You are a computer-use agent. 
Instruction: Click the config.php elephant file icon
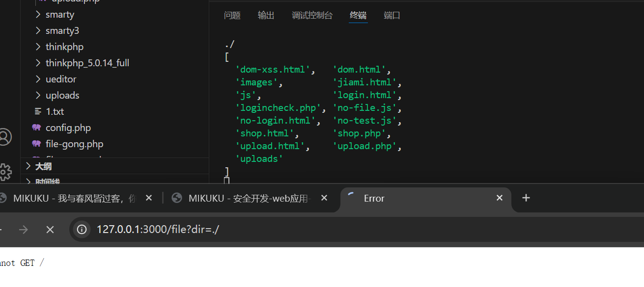pyautogui.click(x=36, y=128)
